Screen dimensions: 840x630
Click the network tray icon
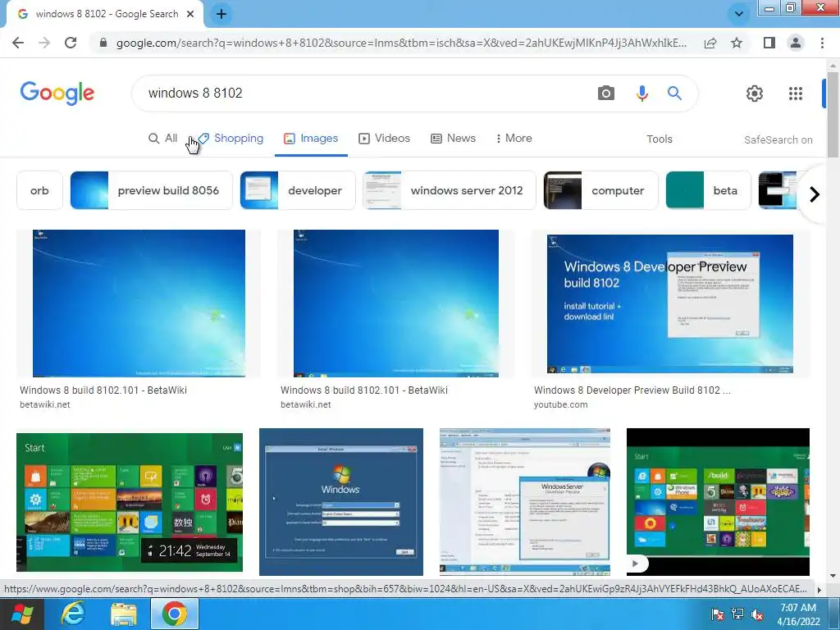(x=737, y=614)
